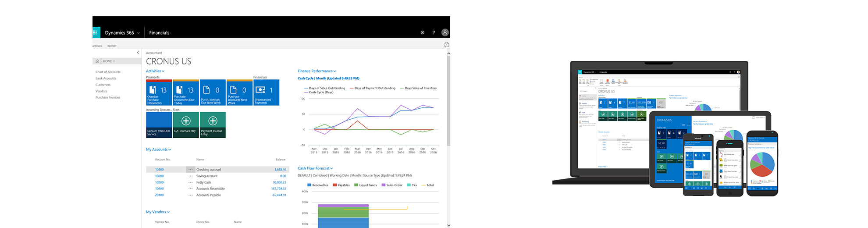
Task: Open the Dynamics 365 dropdown
Action: (x=122, y=32)
